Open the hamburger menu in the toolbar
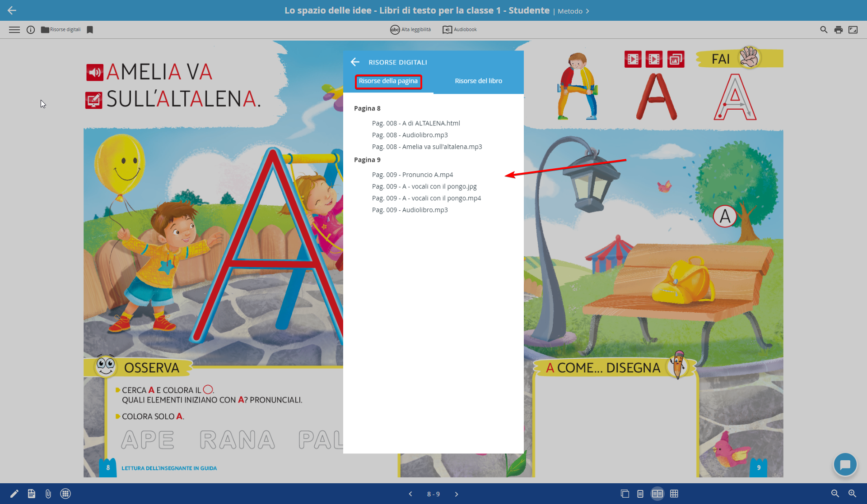The image size is (867, 504). point(14,30)
